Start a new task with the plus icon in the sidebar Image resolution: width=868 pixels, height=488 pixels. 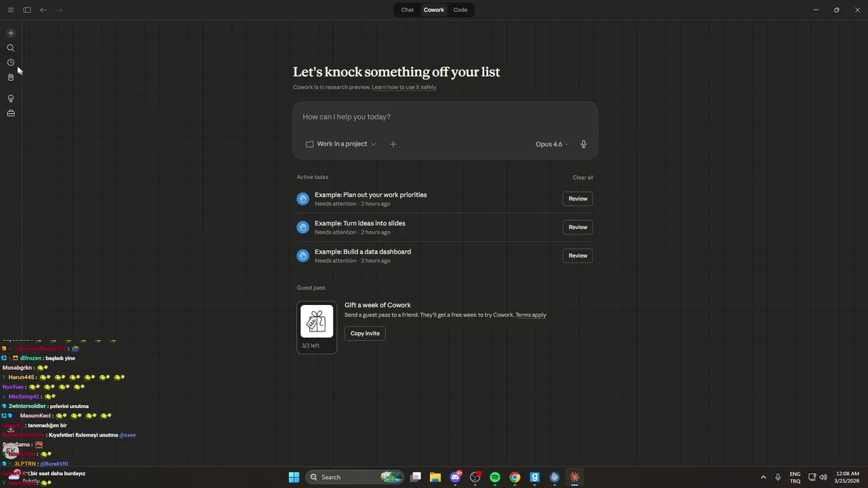(x=11, y=33)
